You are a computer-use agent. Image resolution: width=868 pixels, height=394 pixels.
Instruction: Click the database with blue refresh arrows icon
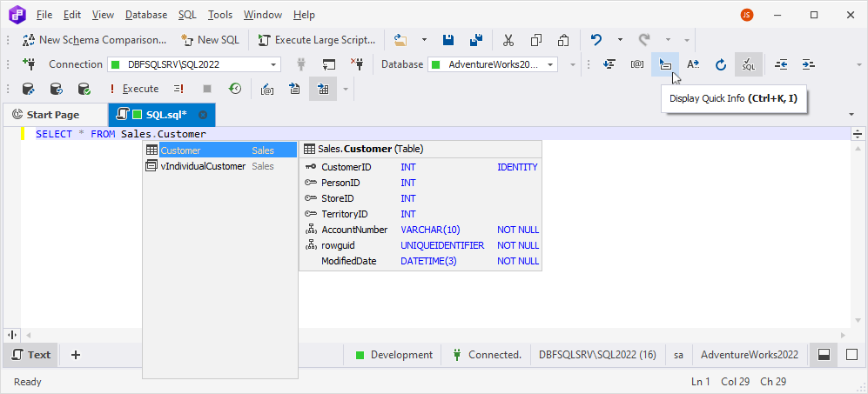tap(56, 89)
